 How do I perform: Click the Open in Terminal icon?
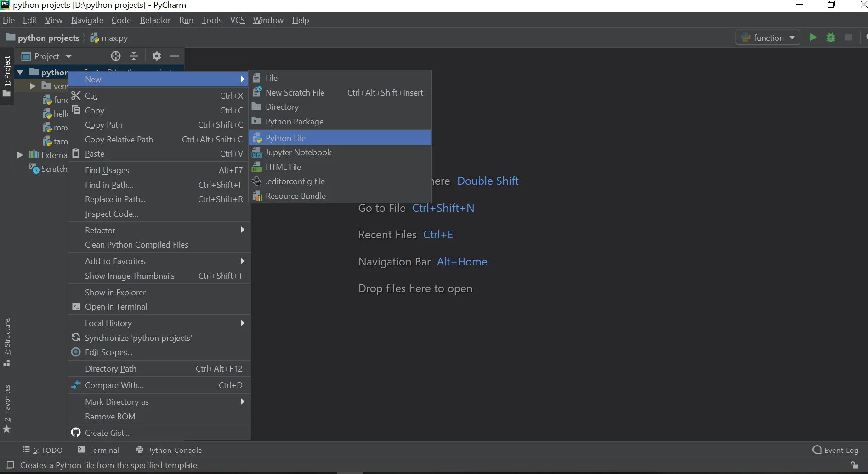(76, 306)
